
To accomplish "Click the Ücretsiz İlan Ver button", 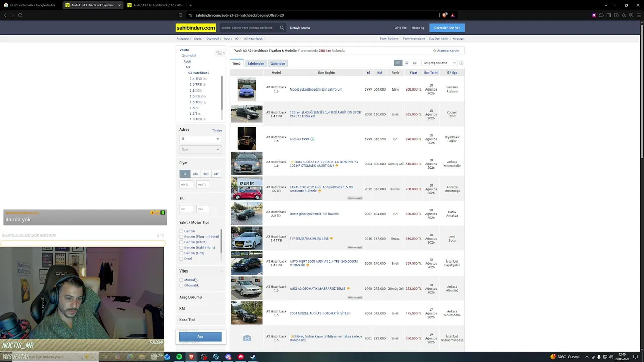I will pyautogui.click(x=447, y=28).
